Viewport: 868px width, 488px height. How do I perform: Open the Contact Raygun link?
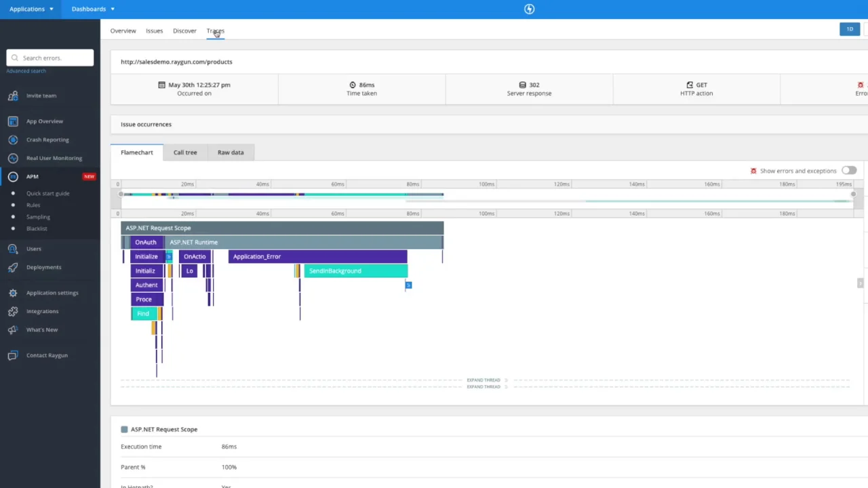pyautogui.click(x=47, y=355)
